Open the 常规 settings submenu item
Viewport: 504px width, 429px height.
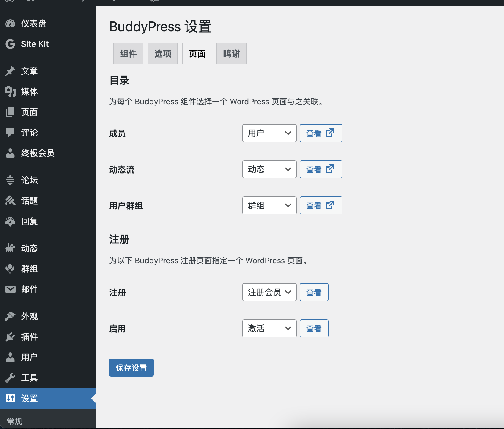[14, 421]
